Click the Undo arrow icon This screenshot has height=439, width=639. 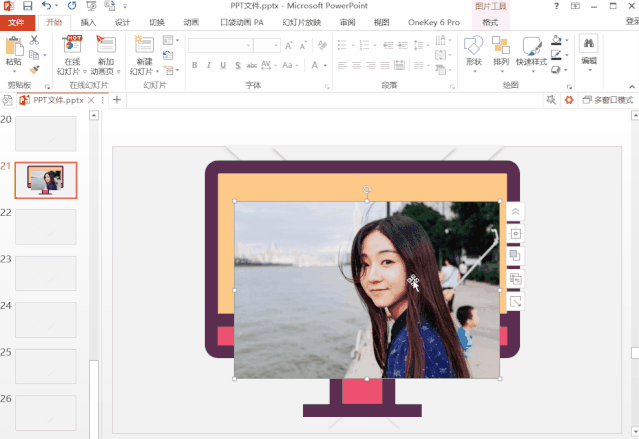(x=47, y=6)
